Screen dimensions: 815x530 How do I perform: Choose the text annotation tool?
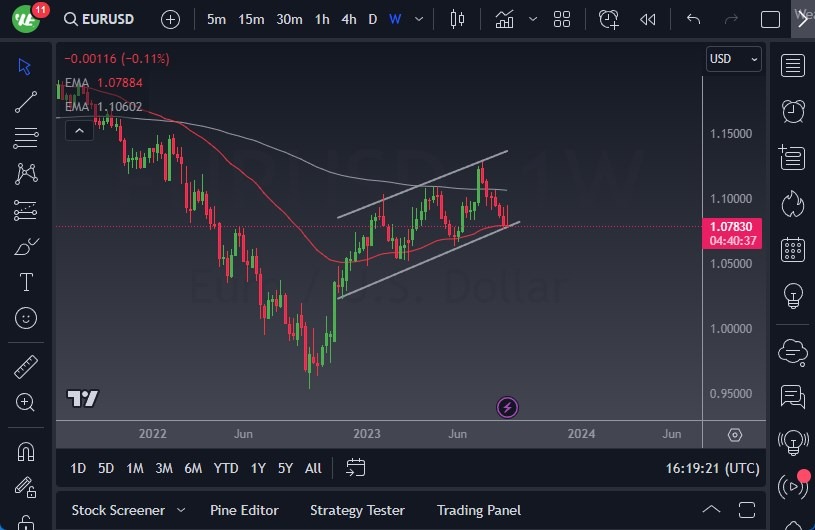click(26, 282)
